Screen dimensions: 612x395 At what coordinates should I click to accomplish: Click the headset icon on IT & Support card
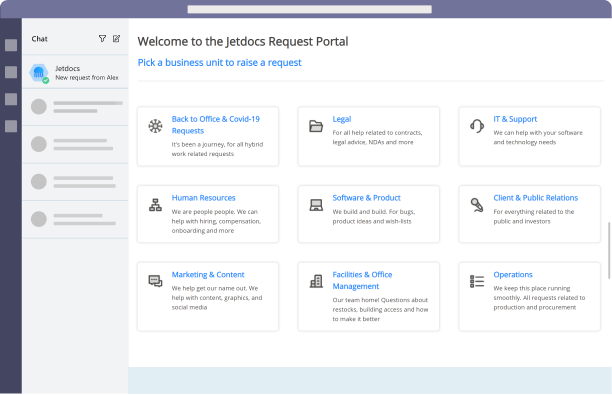[x=477, y=126]
